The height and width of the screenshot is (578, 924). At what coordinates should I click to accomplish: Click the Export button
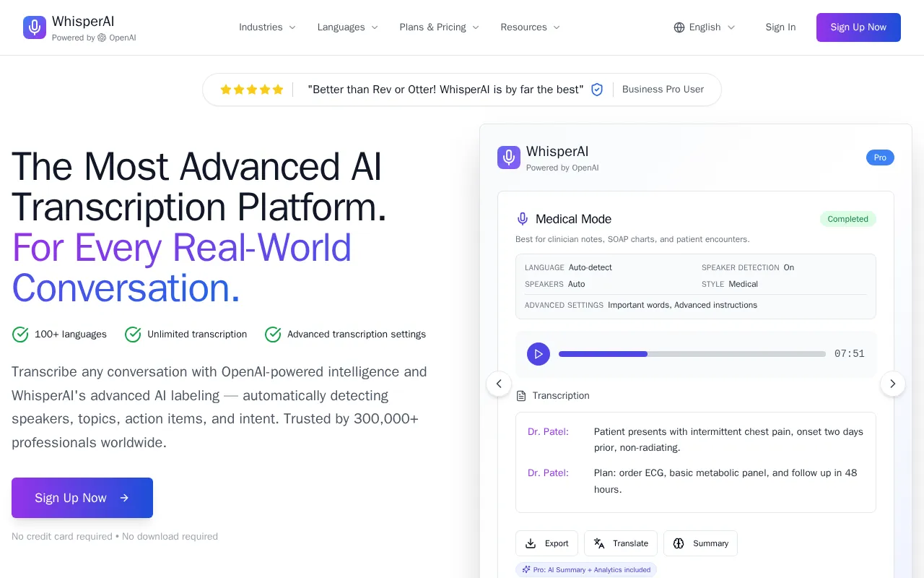(x=546, y=543)
